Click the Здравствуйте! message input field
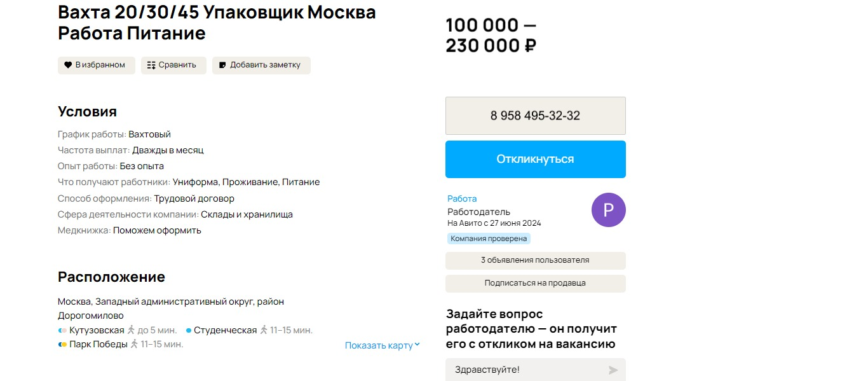This screenshot has height=381, width=868. click(527, 370)
